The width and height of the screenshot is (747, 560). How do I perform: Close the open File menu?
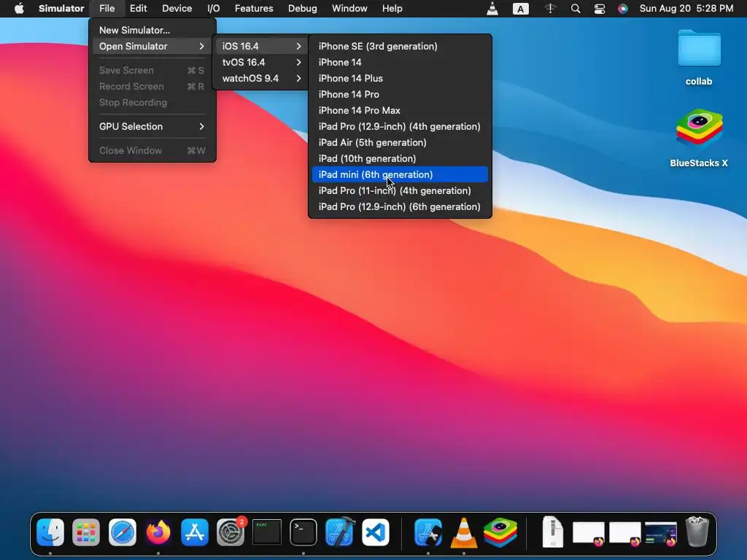[x=107, y=9]
